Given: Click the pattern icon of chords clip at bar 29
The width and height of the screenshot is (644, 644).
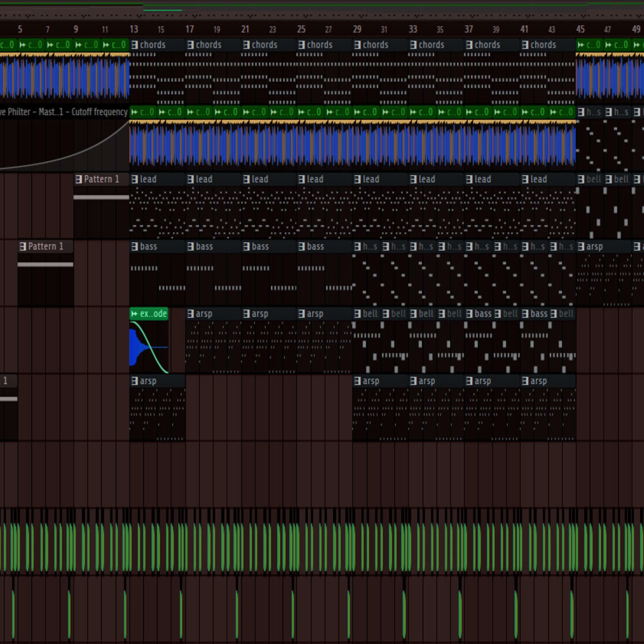Looking at the screenshot, I should coord(357,45).
